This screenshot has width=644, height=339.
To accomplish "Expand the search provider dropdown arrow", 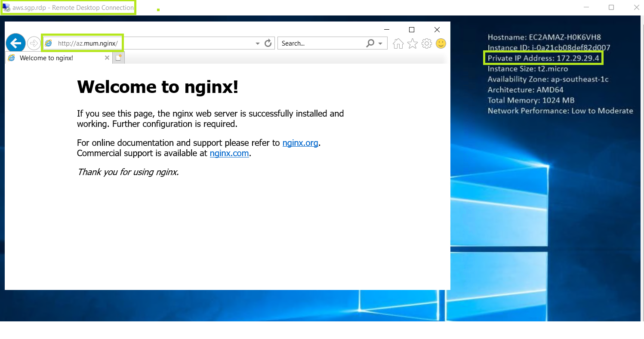I will point(380,43).
